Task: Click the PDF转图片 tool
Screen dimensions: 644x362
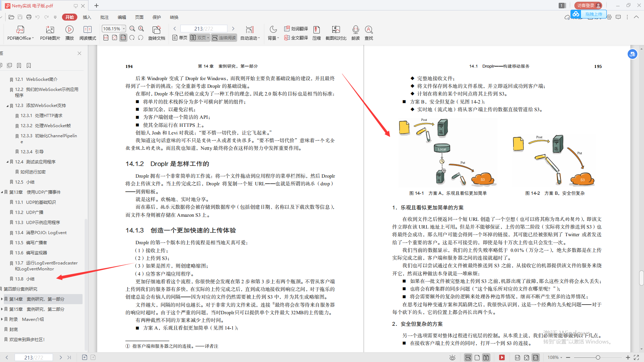Action: click(x=50, y=33)
